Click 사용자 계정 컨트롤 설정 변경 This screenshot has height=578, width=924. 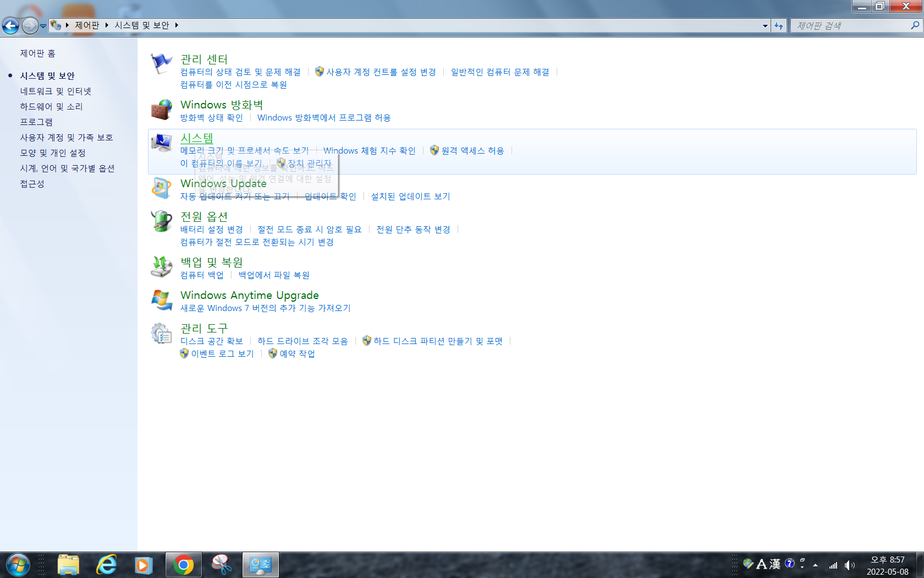click(381, 72)
